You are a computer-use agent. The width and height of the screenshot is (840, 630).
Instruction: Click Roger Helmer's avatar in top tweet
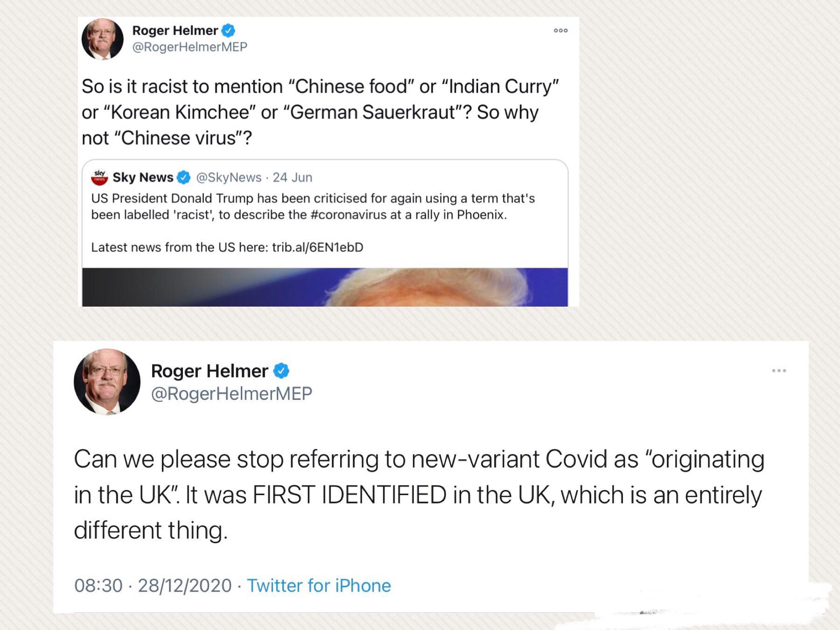103,39
